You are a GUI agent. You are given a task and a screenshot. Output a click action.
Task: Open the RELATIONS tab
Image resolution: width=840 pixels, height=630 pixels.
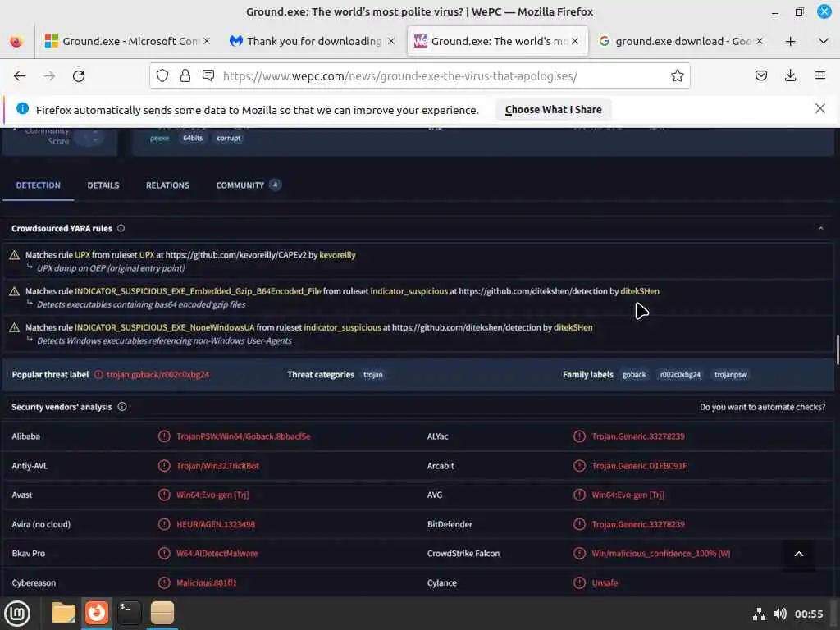pyautogui.click(x=167, y=185)
